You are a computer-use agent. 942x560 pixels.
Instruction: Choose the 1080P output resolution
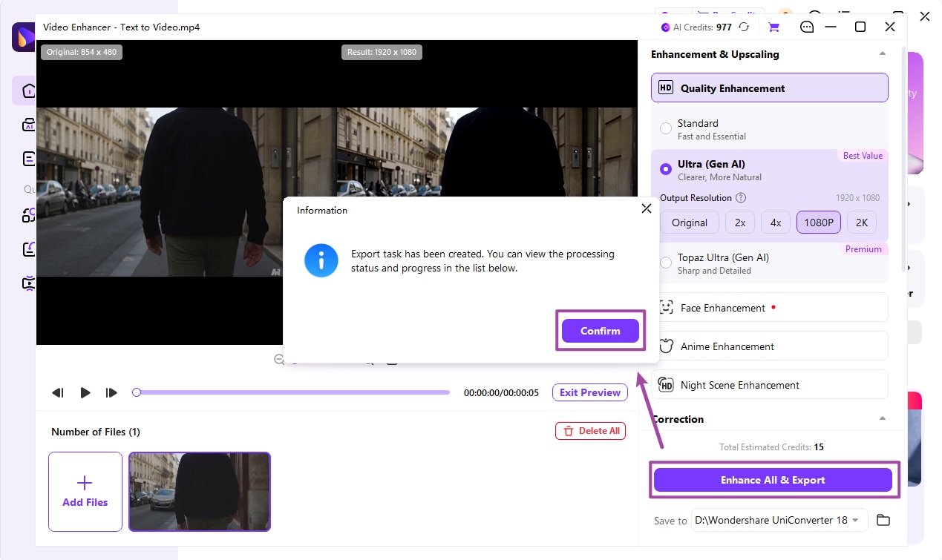point(819,223)
